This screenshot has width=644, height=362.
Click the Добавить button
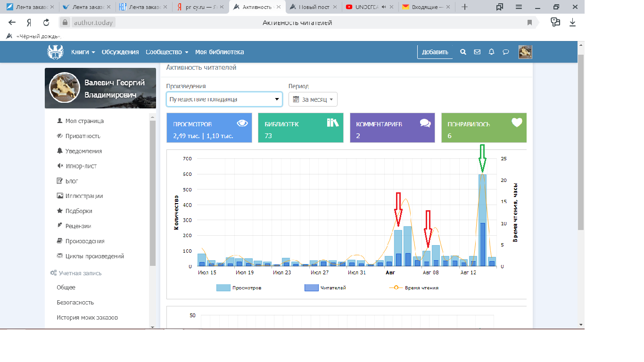click(435, 52)
